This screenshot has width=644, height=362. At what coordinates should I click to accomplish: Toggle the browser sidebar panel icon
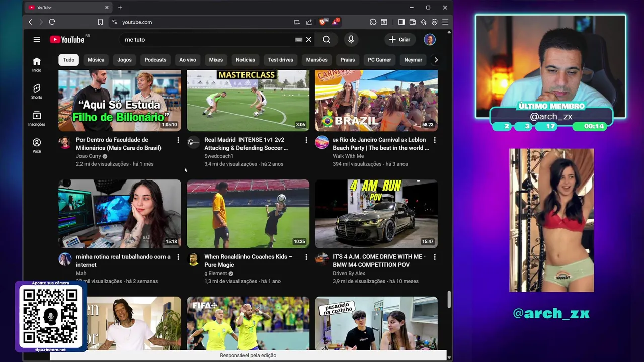[x=401, y=22]
